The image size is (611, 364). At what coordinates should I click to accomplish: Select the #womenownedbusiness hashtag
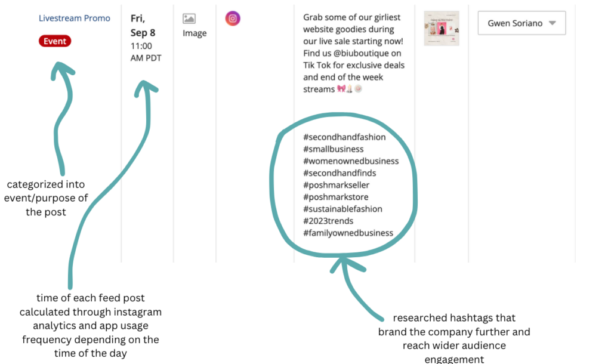coord(351,161)
